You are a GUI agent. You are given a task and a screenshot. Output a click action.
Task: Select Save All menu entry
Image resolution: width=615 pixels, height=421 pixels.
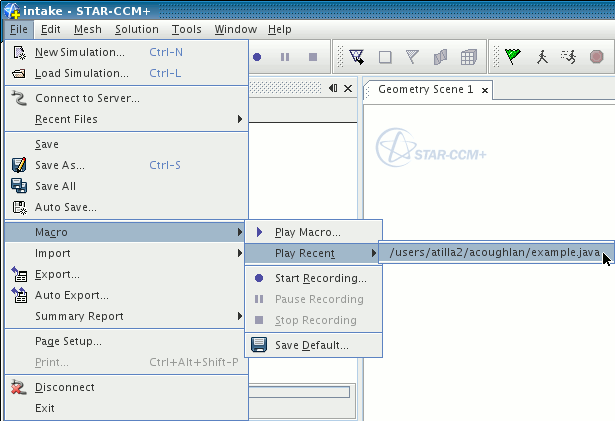[127, 186]
